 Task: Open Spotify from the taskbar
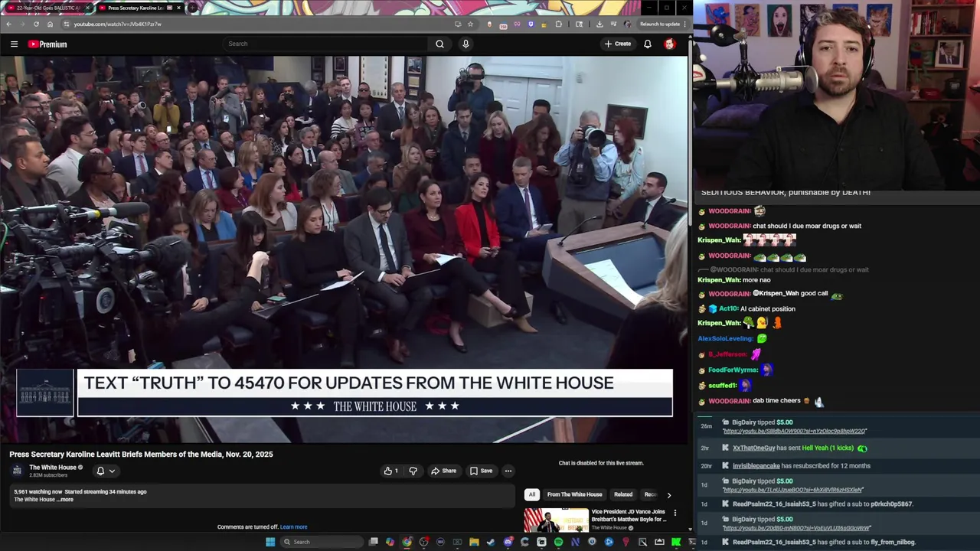(x=558, y=542)
